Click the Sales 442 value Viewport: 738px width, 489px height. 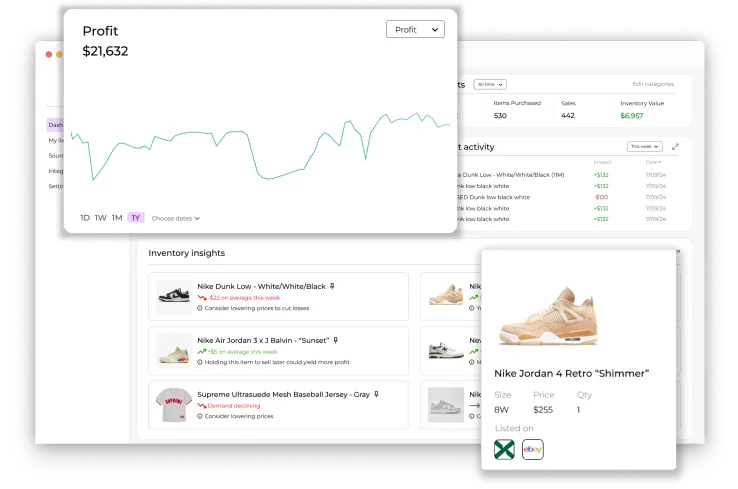pyautogui.click(x=568, y=116)
